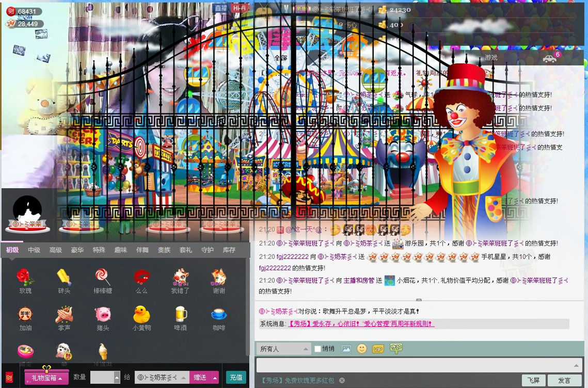Select the rose (玫瑰) gift
588x388 pixels.
(25, 279)
